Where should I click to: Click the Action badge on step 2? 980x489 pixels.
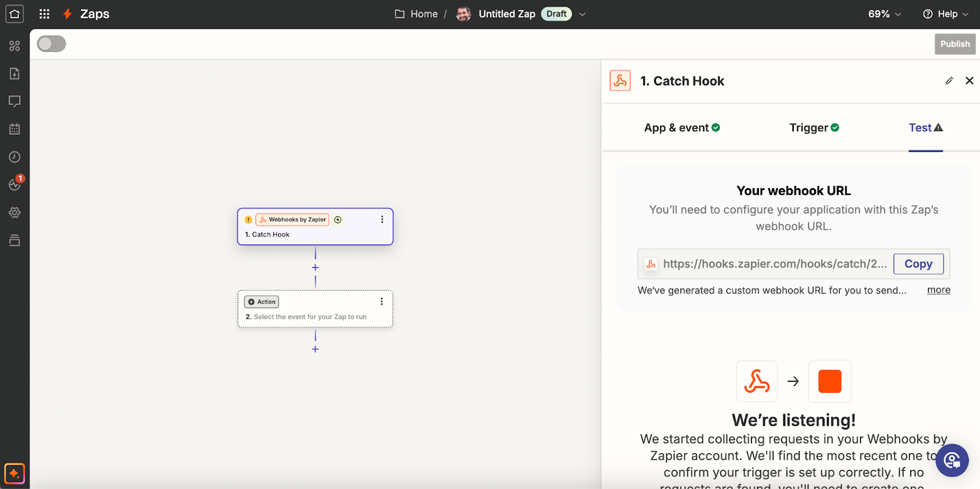(x=262, y=301)
